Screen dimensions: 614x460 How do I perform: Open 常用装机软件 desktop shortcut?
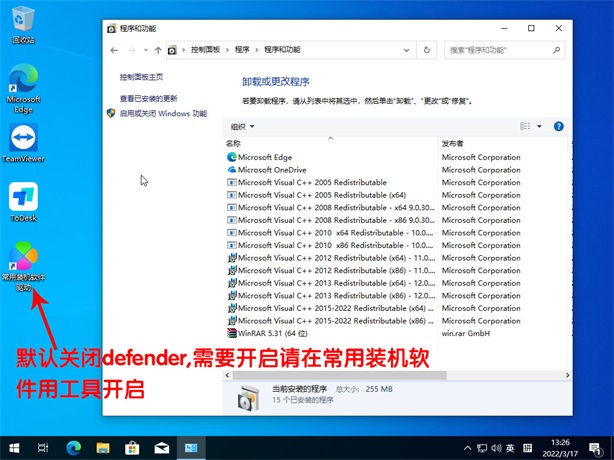(23, 266)
